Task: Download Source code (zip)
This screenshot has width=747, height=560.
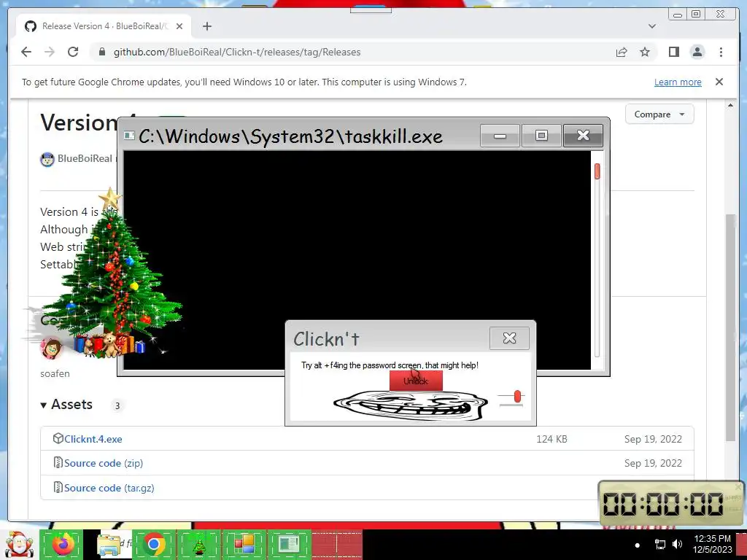Action: tap(104, 463)
